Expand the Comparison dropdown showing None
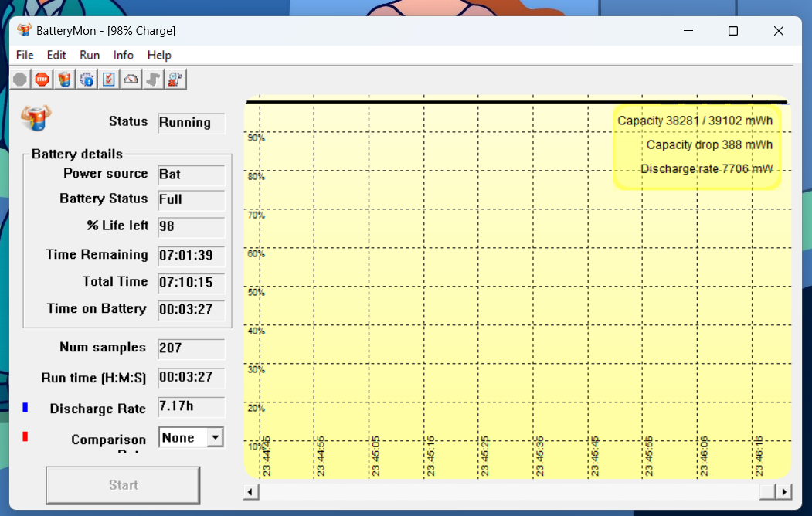 (216, 437)
